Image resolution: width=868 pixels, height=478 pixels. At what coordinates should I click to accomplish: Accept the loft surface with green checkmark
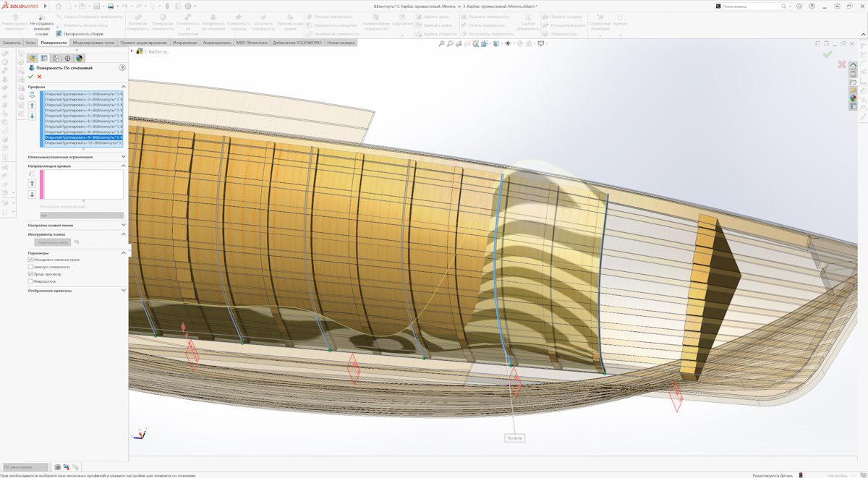[31, 77]
